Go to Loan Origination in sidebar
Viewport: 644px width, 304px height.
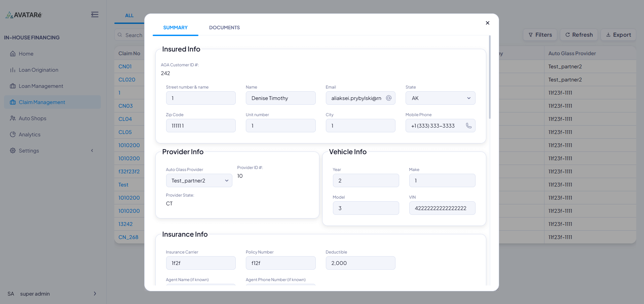pos(38,70)
